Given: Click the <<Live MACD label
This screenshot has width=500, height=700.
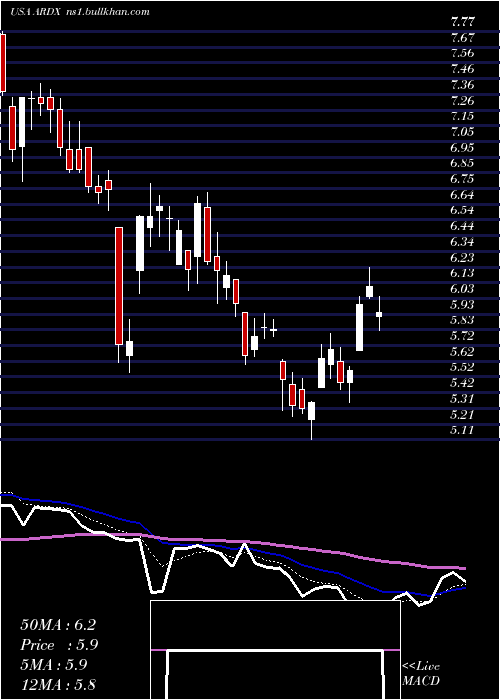Looking at the screenshot, I should (421, 673).
